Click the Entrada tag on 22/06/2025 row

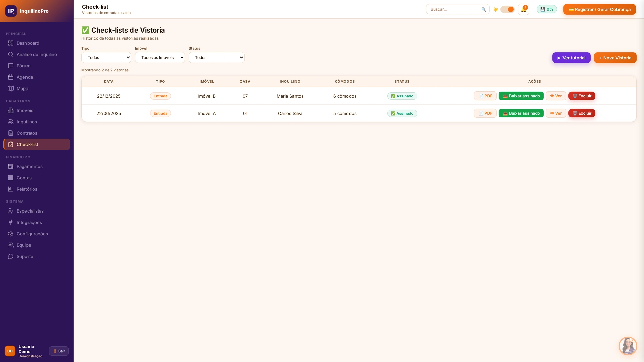[x=160, y=113]
